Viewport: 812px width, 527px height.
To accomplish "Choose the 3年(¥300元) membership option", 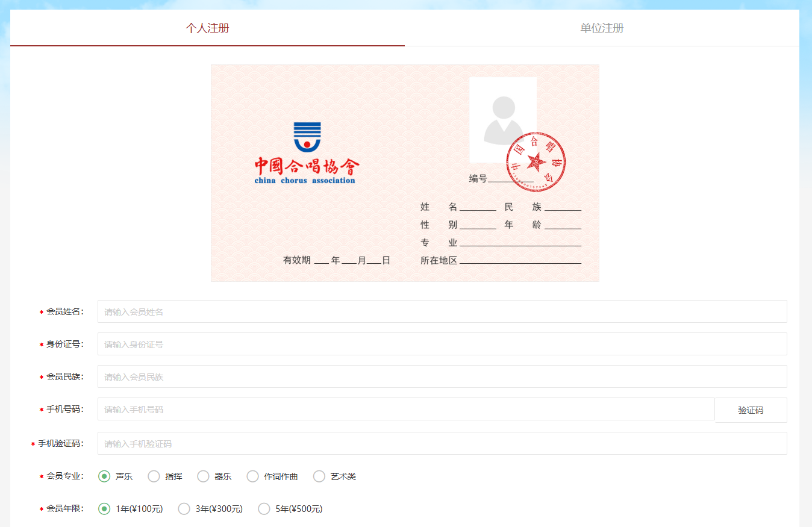I will click(184, 509).
